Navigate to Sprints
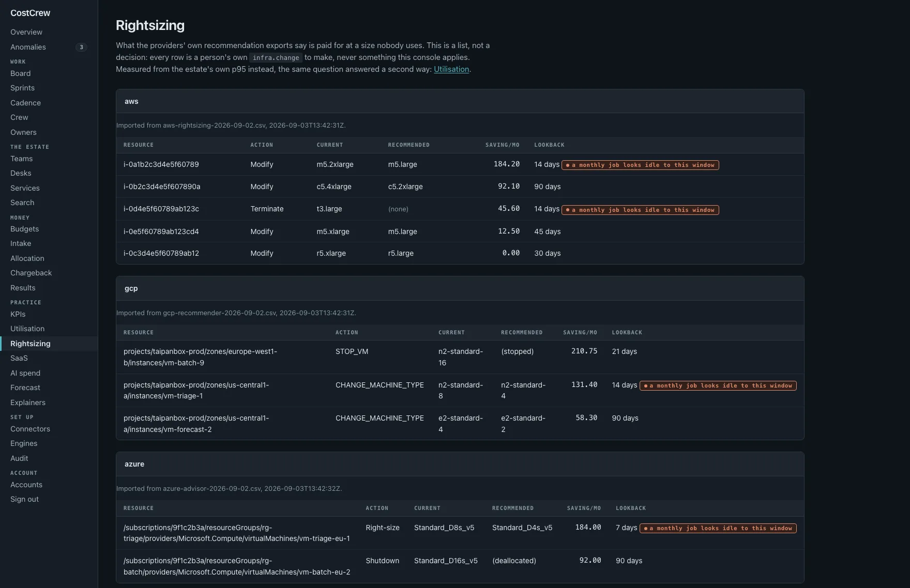910x588 pixels. click(22, 88)
